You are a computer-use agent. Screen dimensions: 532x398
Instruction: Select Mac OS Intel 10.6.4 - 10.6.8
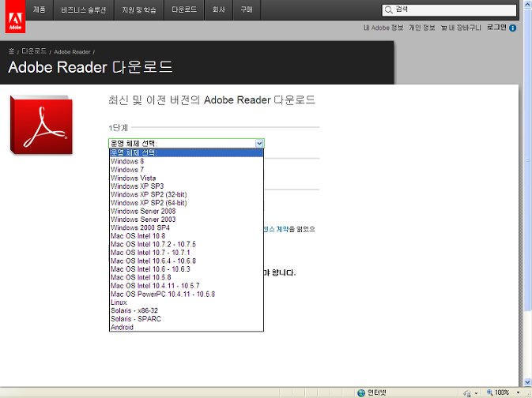(x=187, y=261)
